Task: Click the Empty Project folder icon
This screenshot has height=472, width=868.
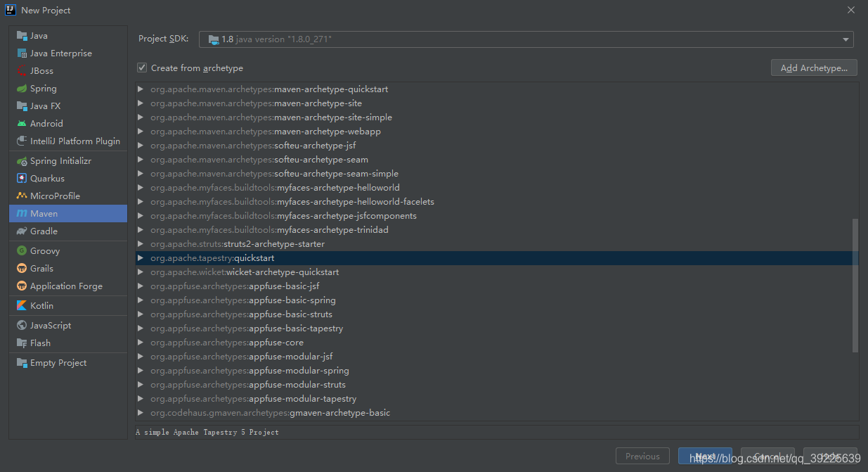Action: (22, 363)
